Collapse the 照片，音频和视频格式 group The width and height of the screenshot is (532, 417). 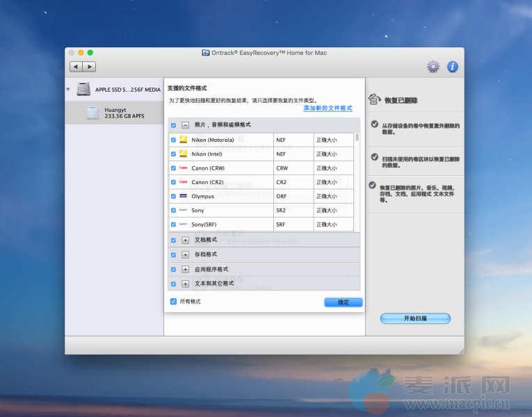pos(186,125)
